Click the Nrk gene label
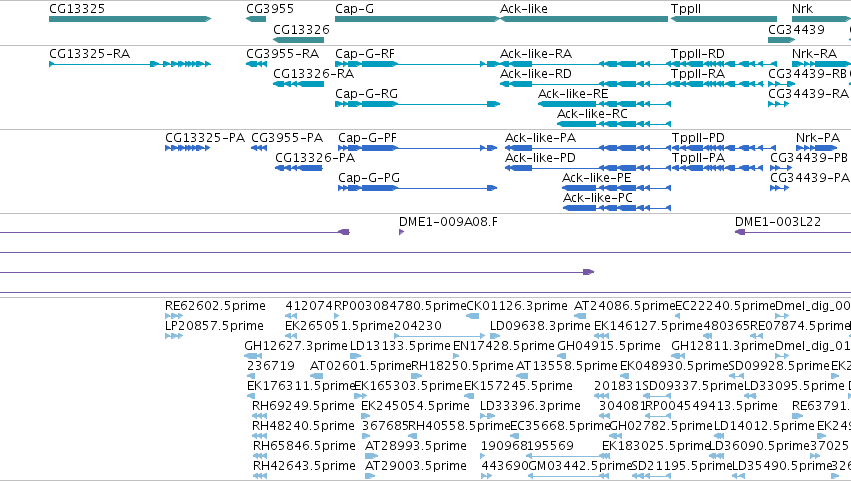 [802, 9]
